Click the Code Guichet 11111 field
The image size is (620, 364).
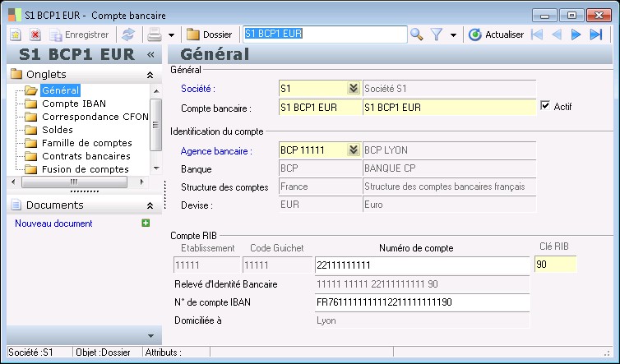[x=277, y=265]
